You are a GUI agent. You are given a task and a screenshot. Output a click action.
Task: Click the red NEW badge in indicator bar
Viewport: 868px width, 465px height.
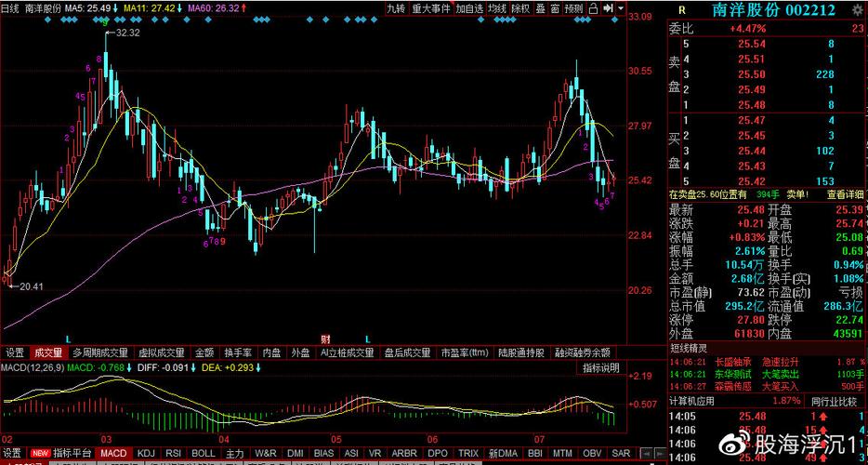pyautogui.click(x=40, y=453)
